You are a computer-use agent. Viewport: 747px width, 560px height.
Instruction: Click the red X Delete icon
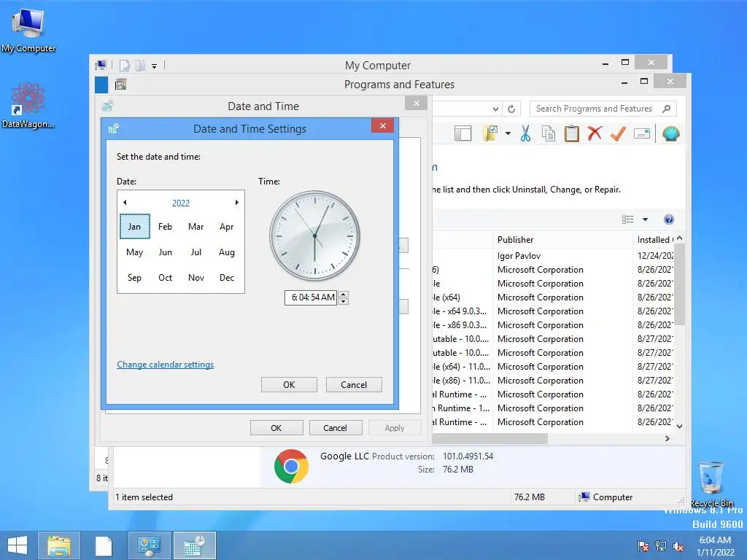(x=595, y=133)
